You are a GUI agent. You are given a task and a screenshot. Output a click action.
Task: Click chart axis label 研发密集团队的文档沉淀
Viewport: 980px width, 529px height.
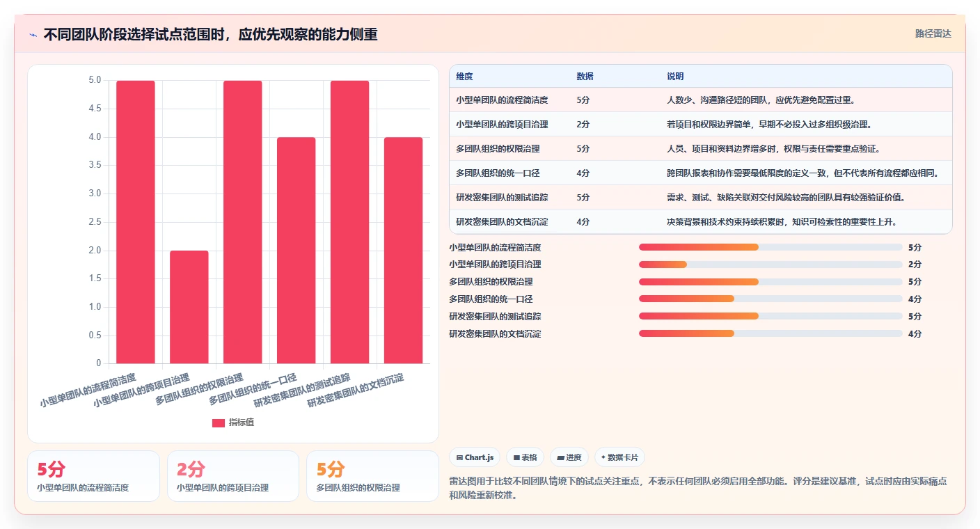[x=356, y=390]
